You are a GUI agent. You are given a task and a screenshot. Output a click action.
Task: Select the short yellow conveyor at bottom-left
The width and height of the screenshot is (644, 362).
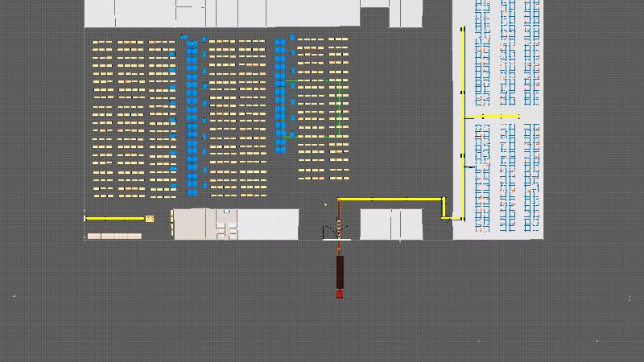[x=113, y=218]
